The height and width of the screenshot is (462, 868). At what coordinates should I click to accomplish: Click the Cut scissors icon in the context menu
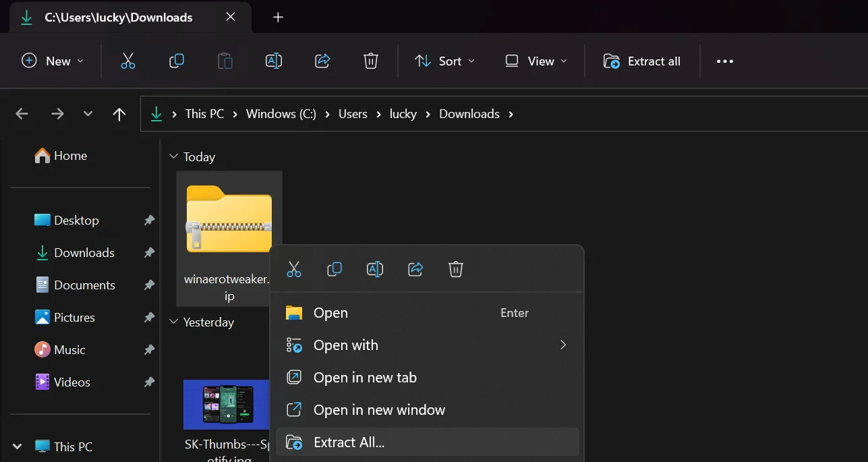[x=294, y=270]
